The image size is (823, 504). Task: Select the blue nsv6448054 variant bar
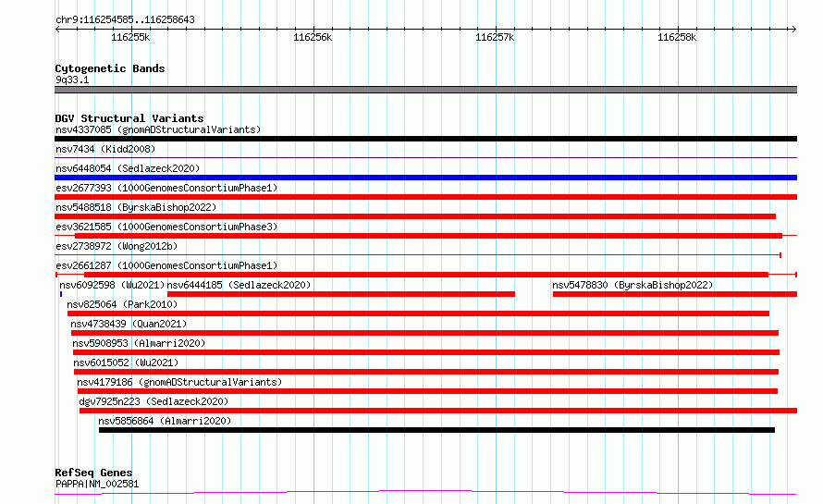click(x=425, y=178)
